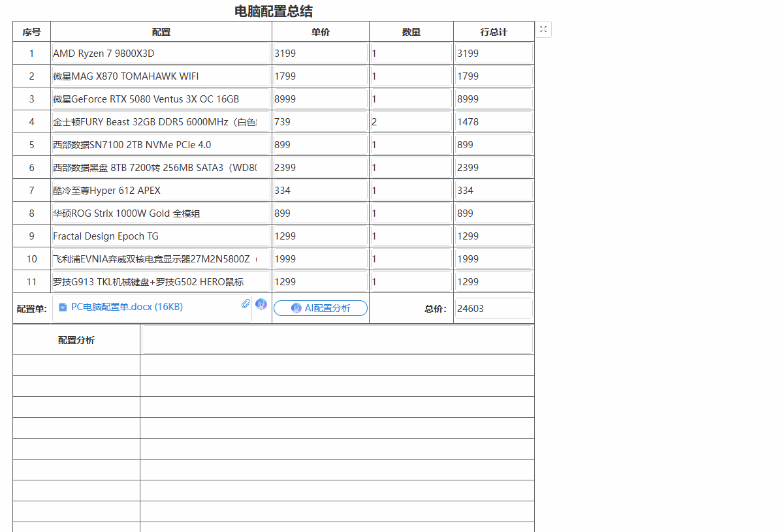Screen dimensions: 783x532
Task: Click the AMD Ryzen 7 9800X3D field
Action: (161, 54)
